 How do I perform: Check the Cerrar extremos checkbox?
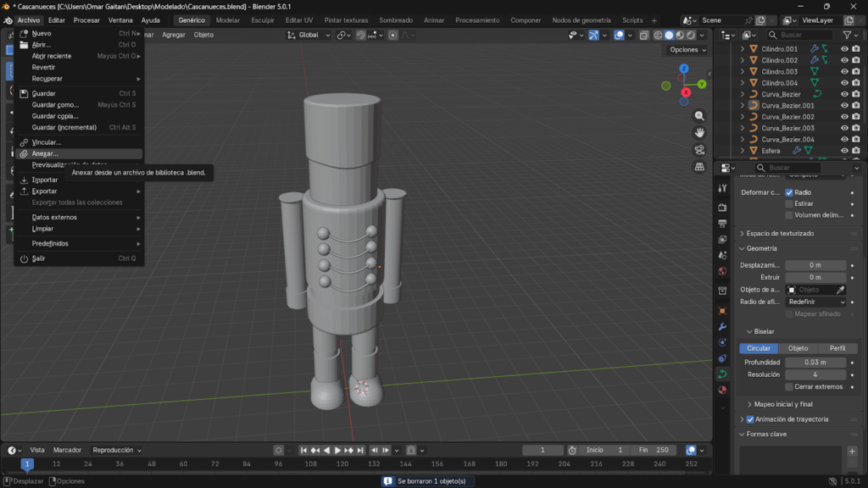click(x=789, y=386)
